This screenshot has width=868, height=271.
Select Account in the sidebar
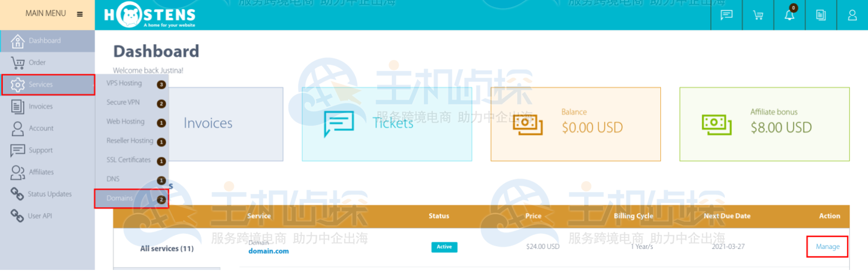41,128
